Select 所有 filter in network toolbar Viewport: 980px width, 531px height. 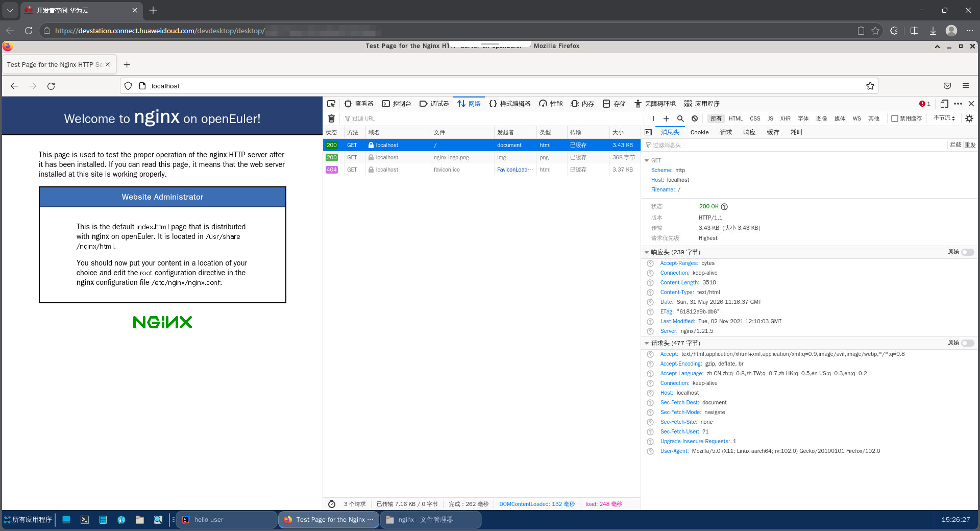[x=716, y=118]
